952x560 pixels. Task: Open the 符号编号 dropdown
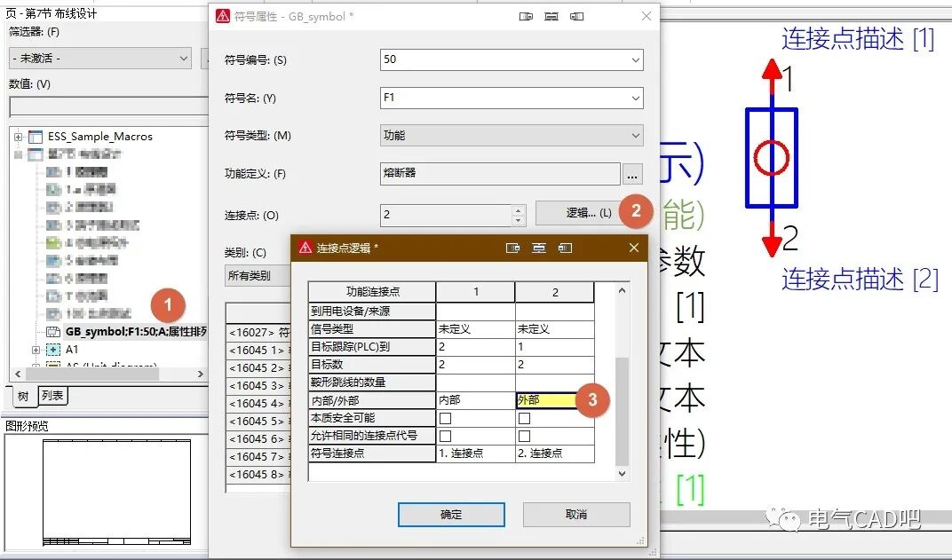[x=635, y=59]
